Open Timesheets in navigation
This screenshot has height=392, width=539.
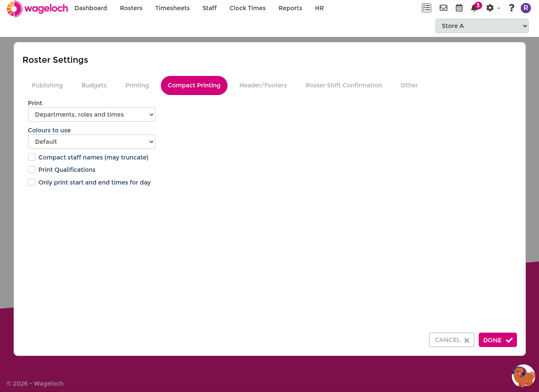172,8
